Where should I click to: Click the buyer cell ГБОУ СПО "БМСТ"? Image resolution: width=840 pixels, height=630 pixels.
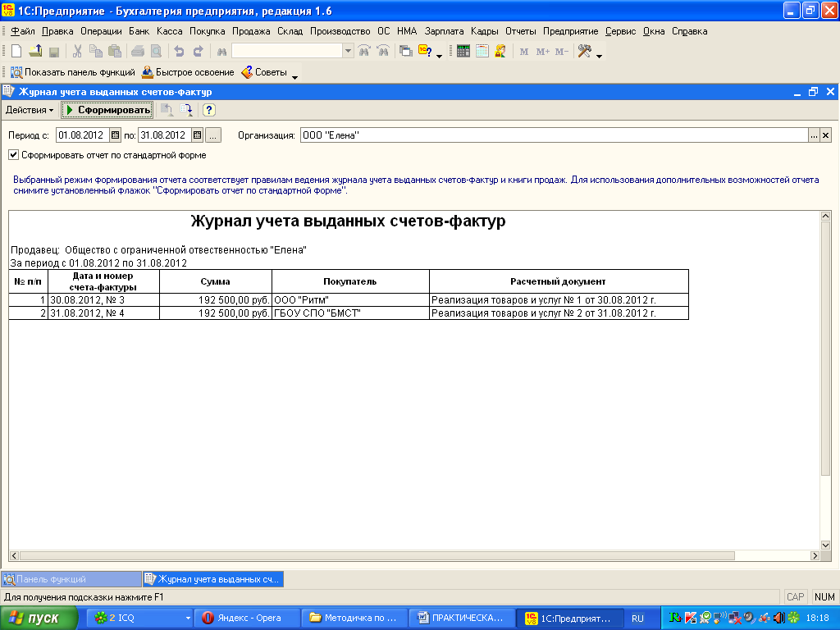click(x=350, y=313)
